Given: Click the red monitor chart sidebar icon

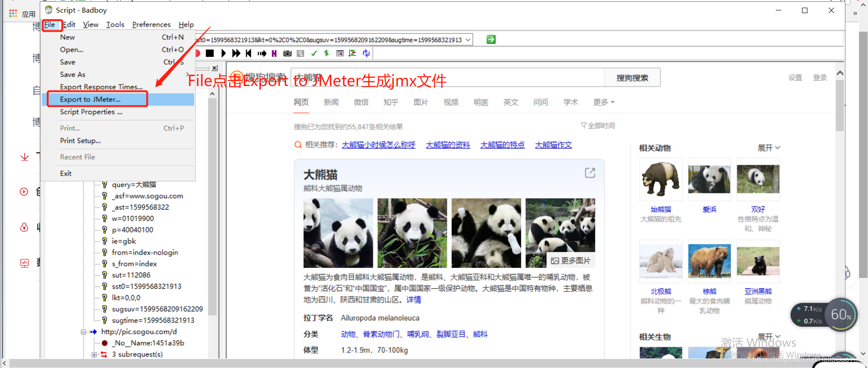Looking at the screenshot, I should [24, 263].
